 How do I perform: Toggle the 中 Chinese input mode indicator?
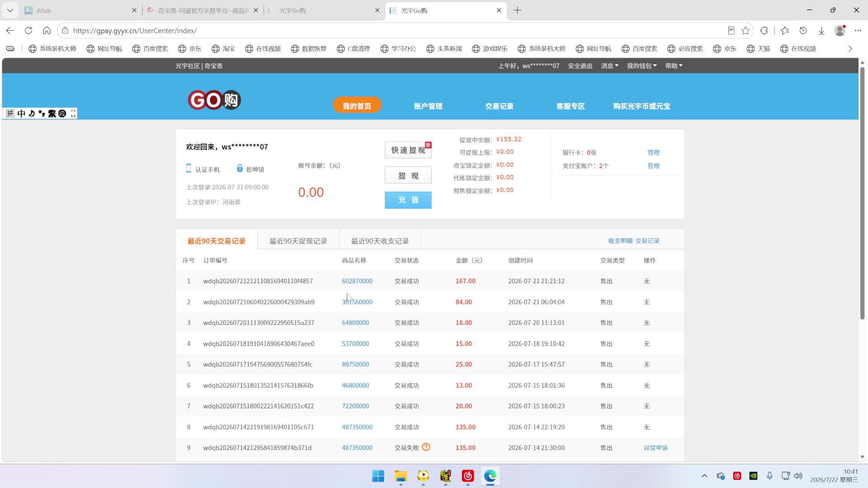click(x=21, y=113)
